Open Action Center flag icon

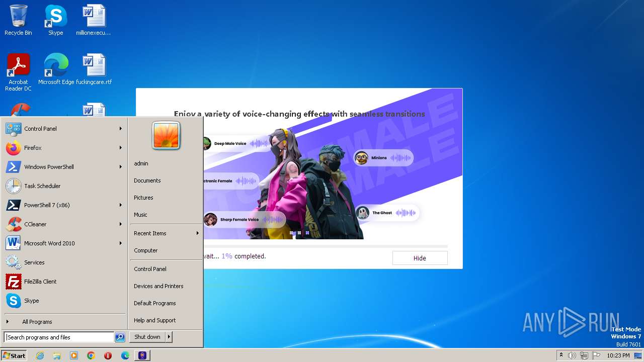coord(596,355)
